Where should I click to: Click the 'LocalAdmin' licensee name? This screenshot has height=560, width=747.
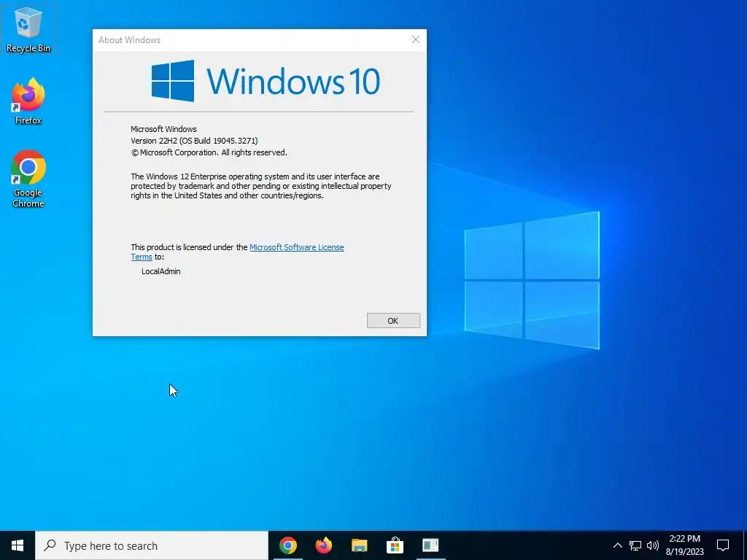pyautogui.click(x=161, y=271)
